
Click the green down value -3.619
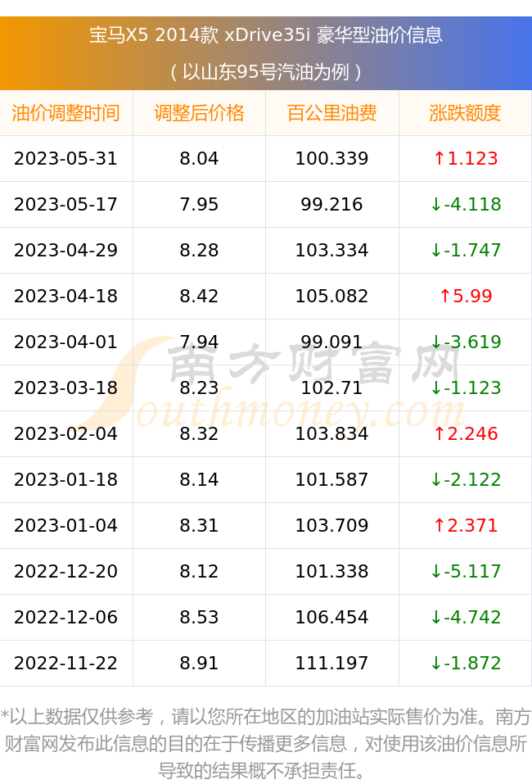(x=466, y=342)
